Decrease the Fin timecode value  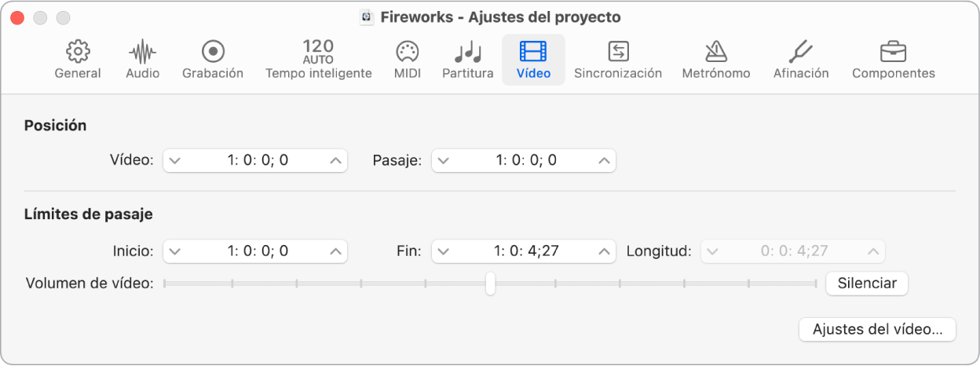click(x=444, y=251)
